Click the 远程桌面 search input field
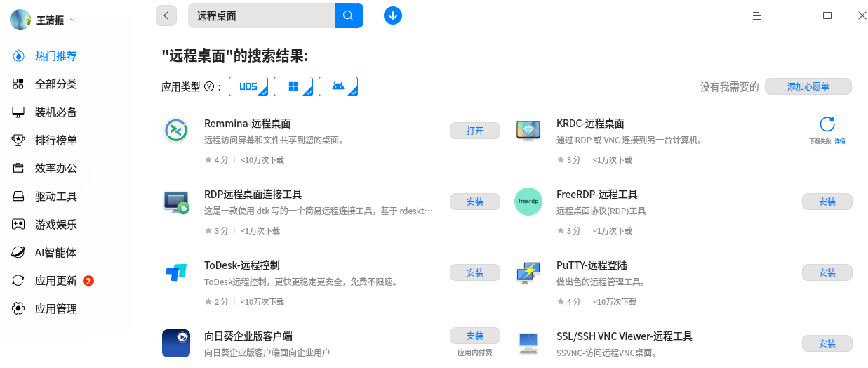Screen dimensions: 868x368 (261, 15)
